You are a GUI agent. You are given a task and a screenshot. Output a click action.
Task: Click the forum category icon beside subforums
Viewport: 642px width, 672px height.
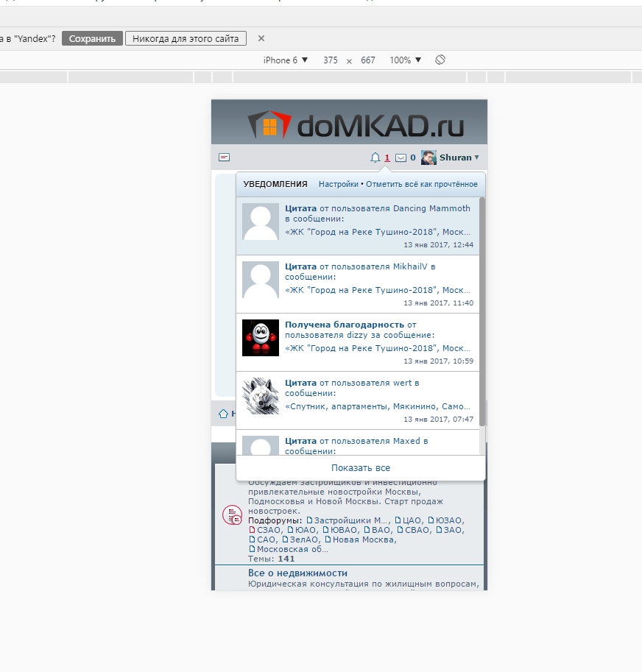pos(232,515)
